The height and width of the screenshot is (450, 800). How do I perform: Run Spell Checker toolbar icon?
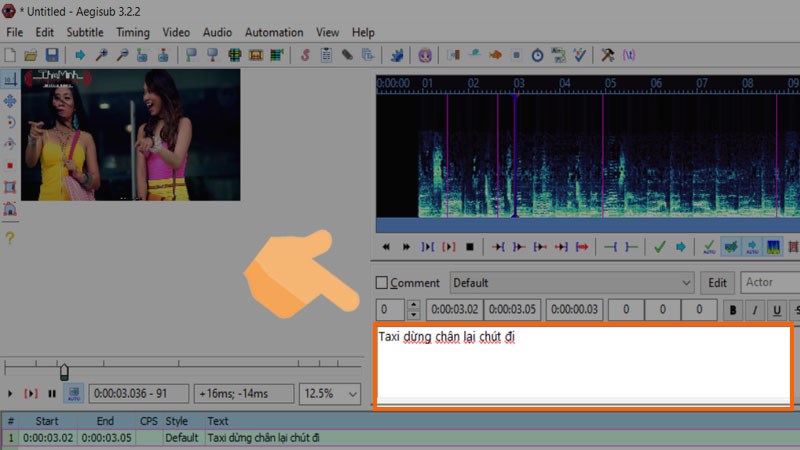tap(580, 55)
